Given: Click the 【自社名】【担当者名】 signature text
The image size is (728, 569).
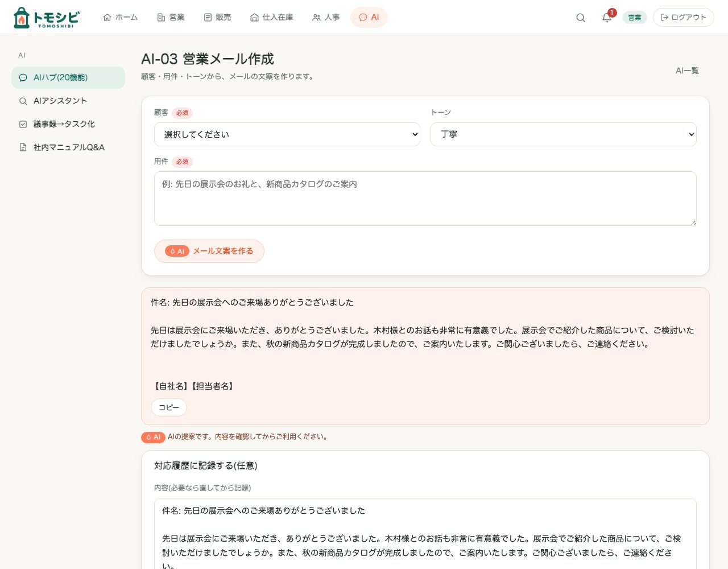Looking at the screenshot, I should point(193,386).
